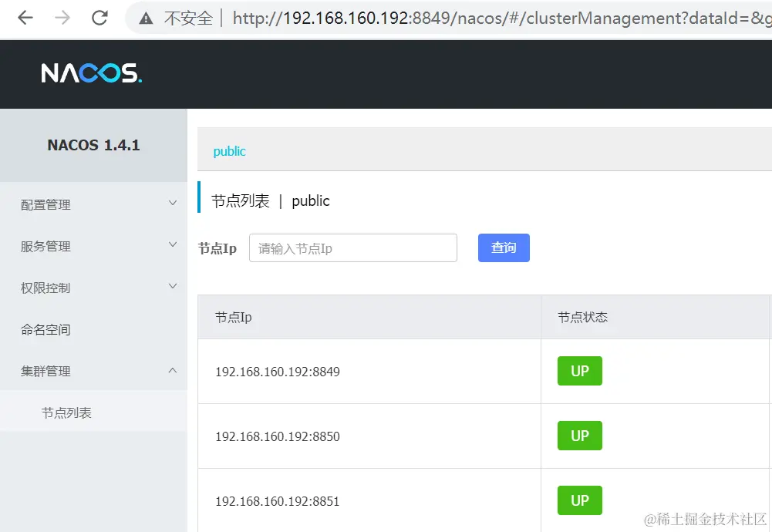This screenshot has height=532, width=772.
Task: Toggle the chevron beside 配置管理
Action: coord(173,203)
